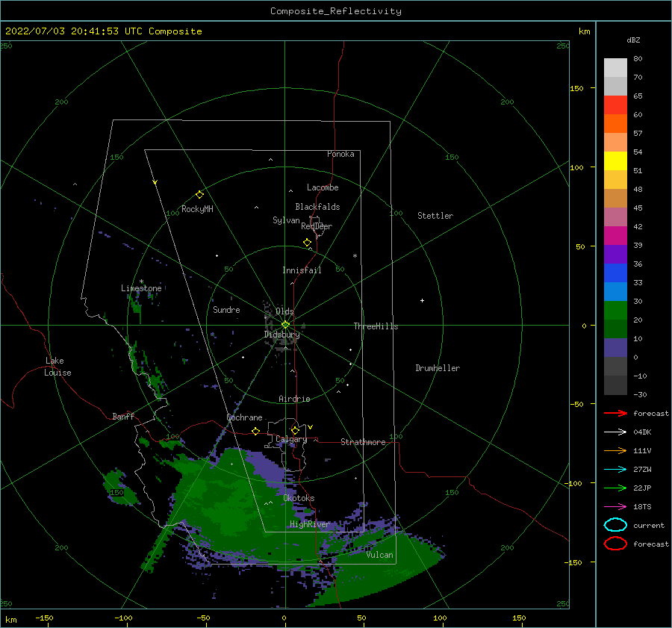Image resolution: width=672 pixels, height=628 pixels.
Task: Click the asterisk marker above Limestone
Action: (x=141, y=282)
